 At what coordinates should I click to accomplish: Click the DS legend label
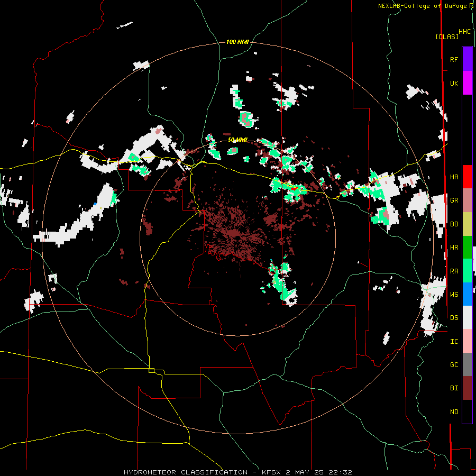[454, 317]
